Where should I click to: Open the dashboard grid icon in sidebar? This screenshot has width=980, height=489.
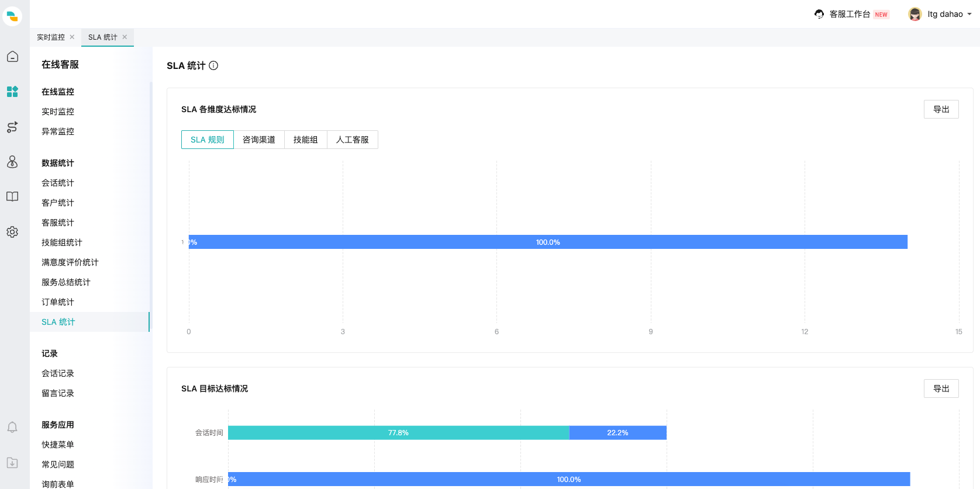point(12,92)
